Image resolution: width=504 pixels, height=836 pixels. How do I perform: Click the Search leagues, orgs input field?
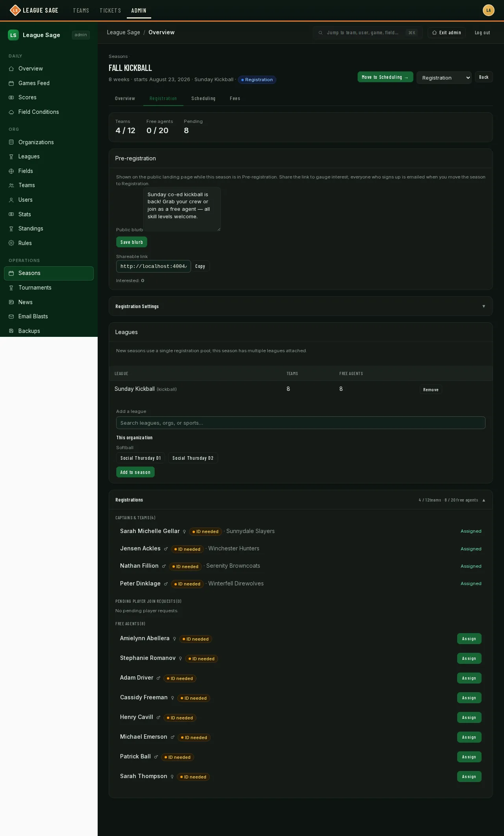click(x=301, y=423)
